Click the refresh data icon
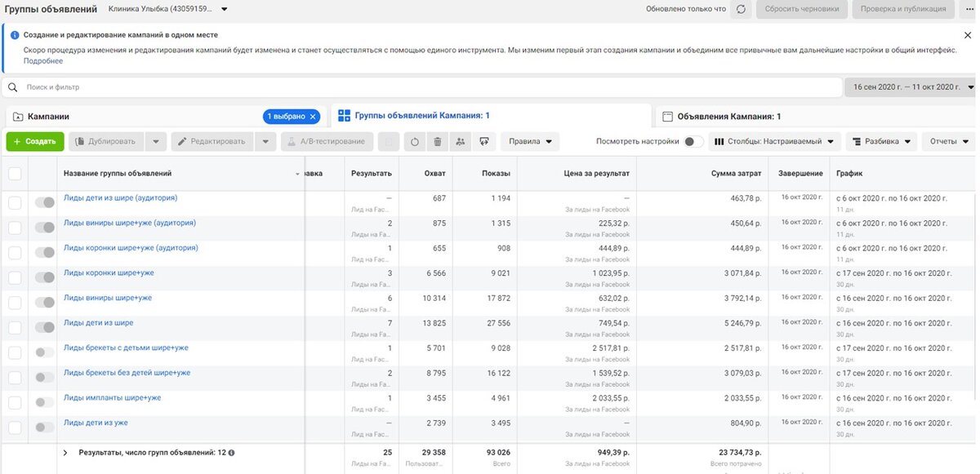 tap(741, 9)
